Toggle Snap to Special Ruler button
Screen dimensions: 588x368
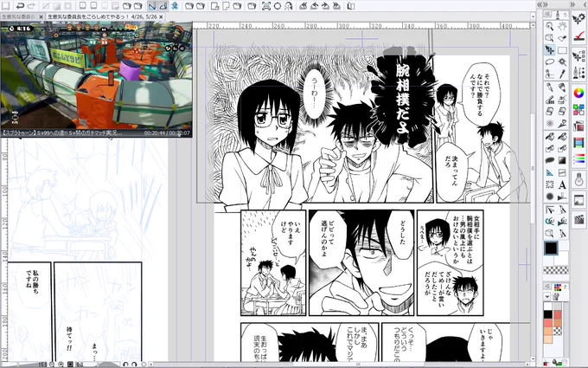pos(163,6)
